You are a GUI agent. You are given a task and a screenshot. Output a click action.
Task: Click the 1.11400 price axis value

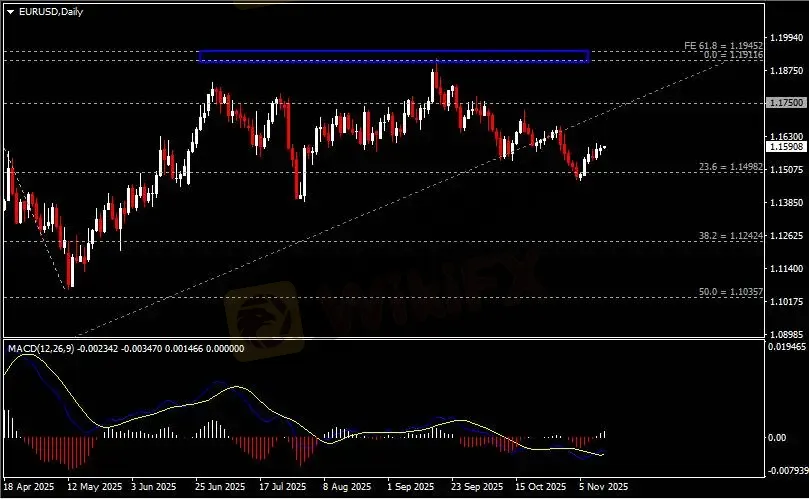click(786, 268)
